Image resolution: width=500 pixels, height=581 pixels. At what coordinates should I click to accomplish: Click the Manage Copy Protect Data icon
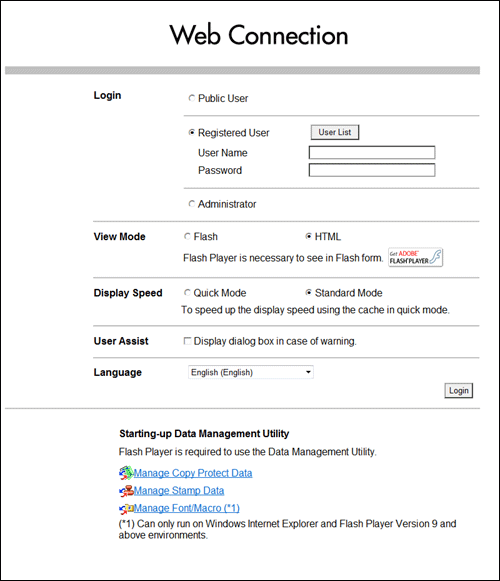(126, 473)
